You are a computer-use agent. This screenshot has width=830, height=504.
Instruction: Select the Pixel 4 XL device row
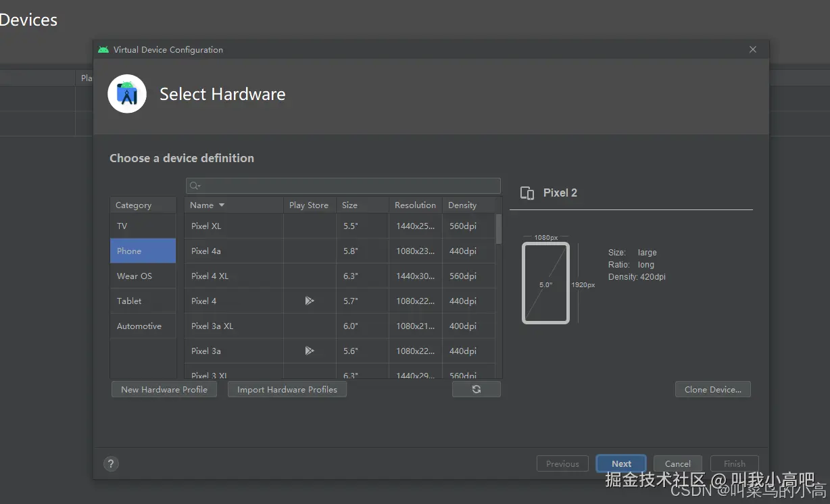[340, 276]
